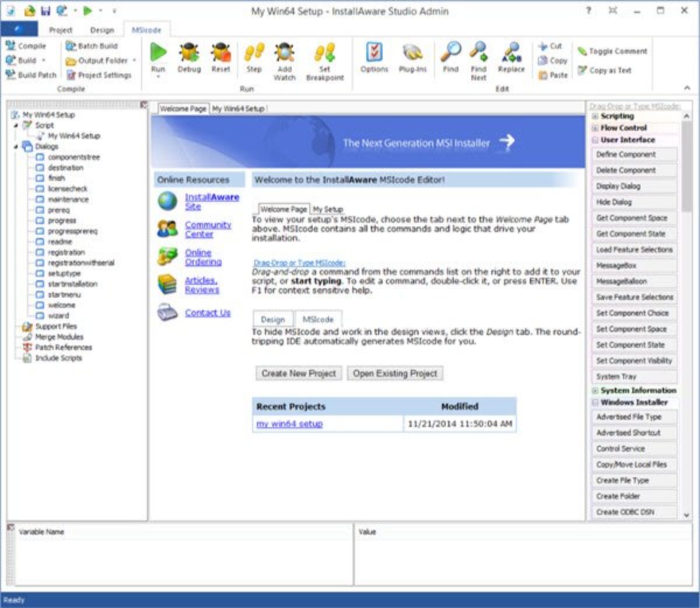Close the project tree panel
Screen dimensions: 700x608
point(143,105)
